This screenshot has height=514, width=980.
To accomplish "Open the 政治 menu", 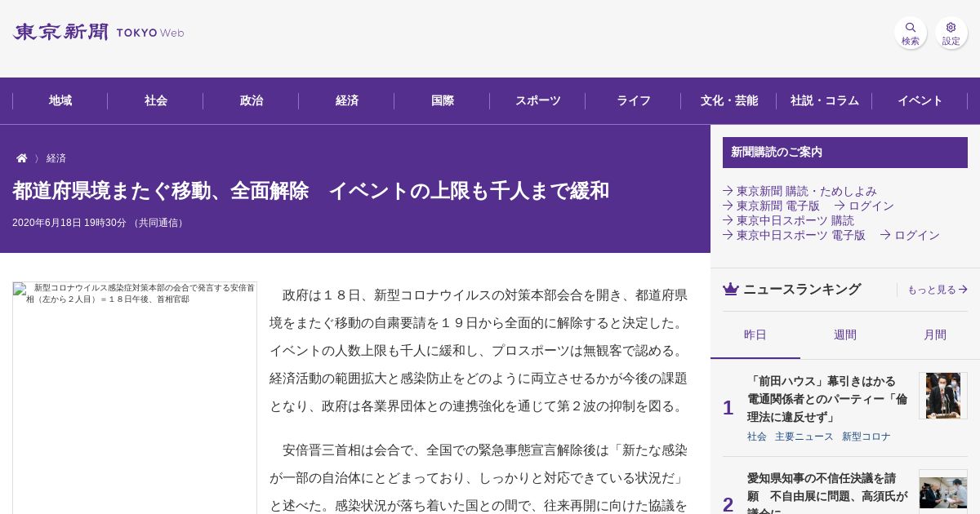I will pos(252,101).
